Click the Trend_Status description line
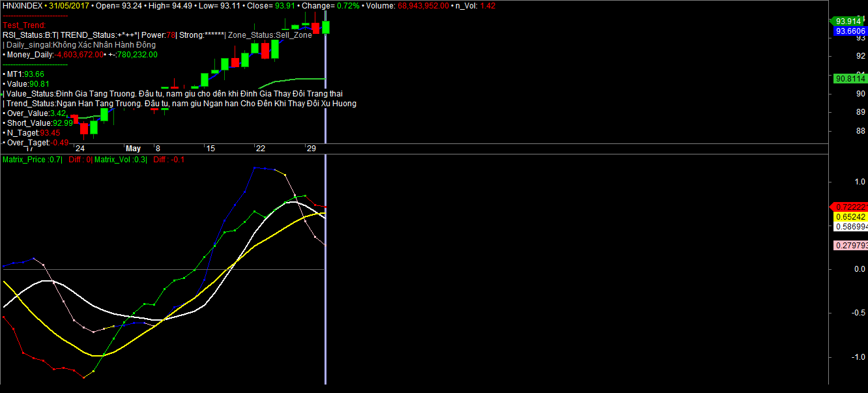The width and height of the screenshot is (868, 393). point(181,104)
